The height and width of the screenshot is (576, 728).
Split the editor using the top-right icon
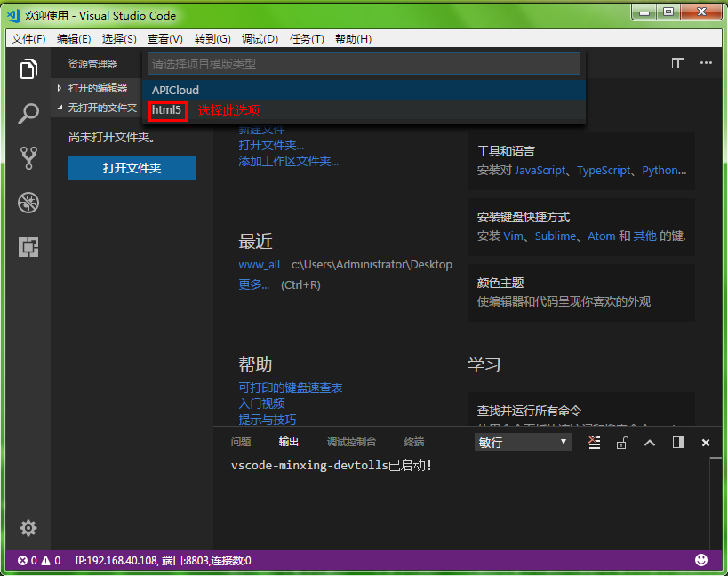[x=677, y=63]
